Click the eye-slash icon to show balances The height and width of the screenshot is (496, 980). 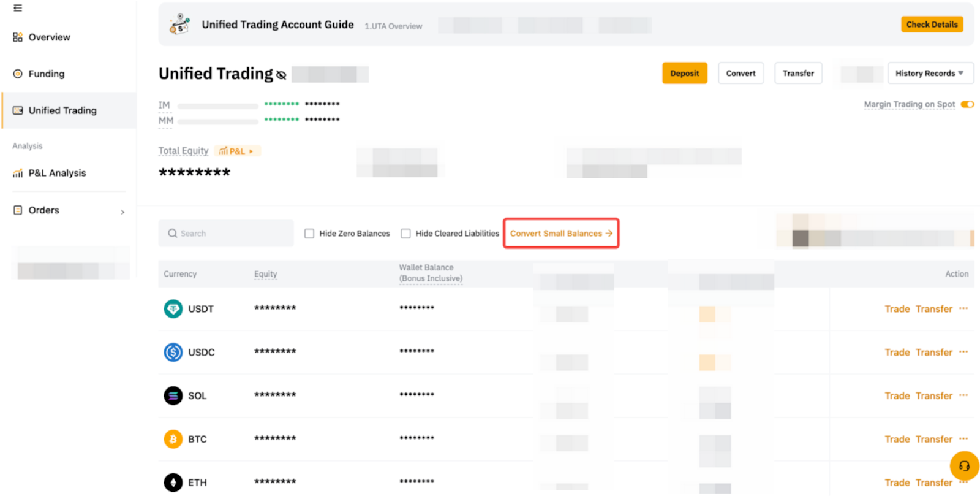click(281, 75)
